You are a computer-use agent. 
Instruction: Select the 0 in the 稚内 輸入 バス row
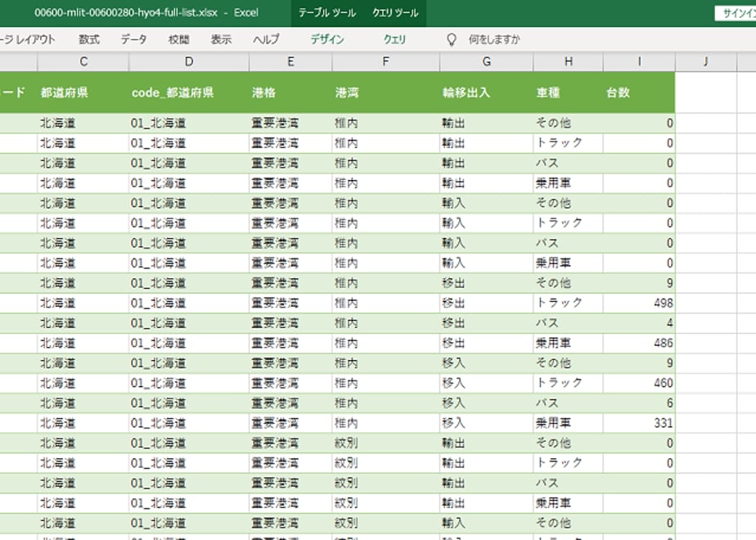(639, 243)
